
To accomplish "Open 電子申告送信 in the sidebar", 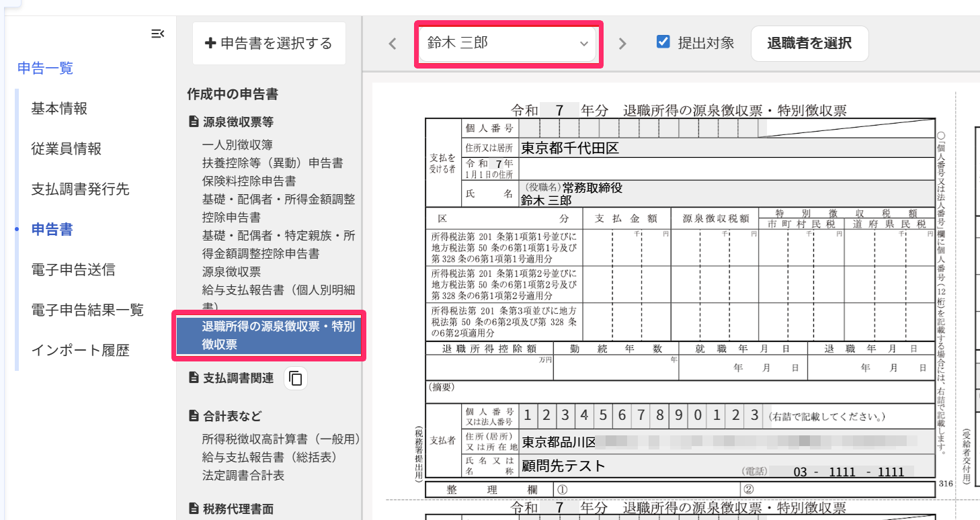I will (x=73, y=270).
